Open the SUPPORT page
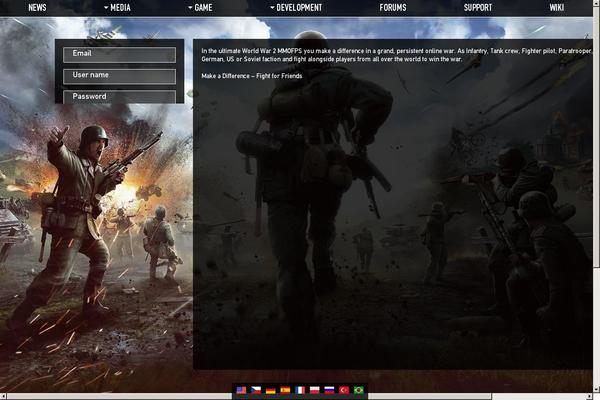 [478, 7]
